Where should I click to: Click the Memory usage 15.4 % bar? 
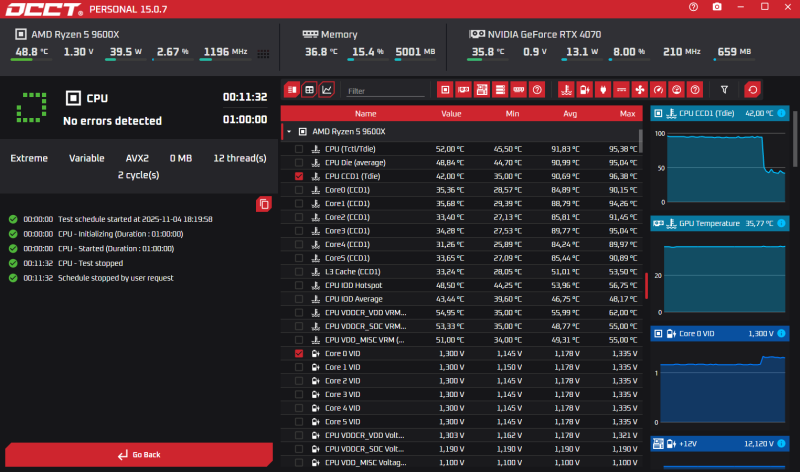pyautogui.click(x=368, y=60)
